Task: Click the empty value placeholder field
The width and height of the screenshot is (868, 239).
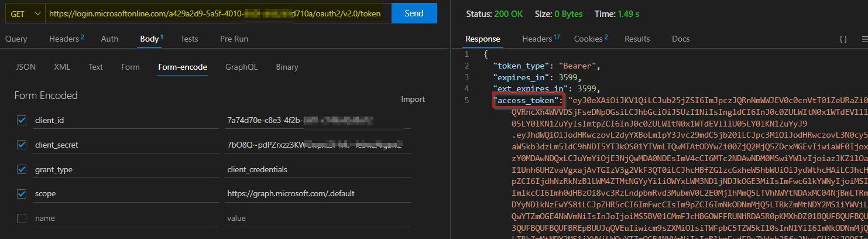Action: (318, 218)
